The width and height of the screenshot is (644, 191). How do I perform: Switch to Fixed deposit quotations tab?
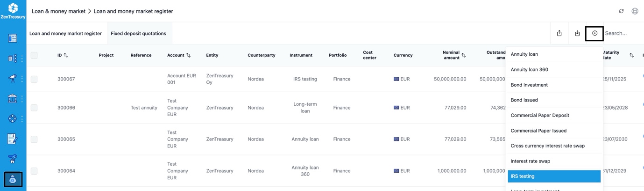[x=138, y=33]
